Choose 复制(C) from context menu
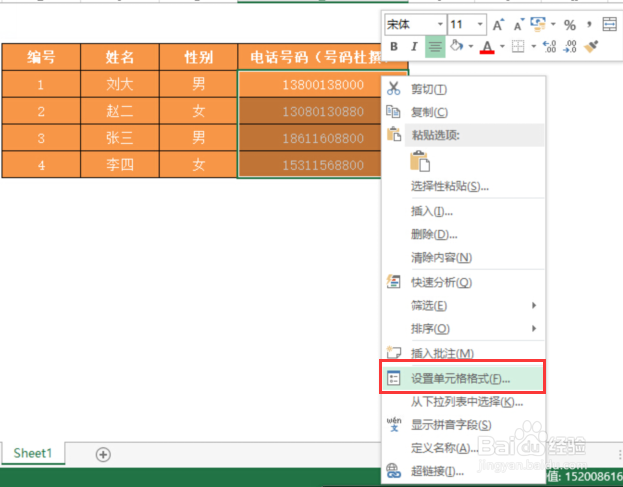 point(463,112)
